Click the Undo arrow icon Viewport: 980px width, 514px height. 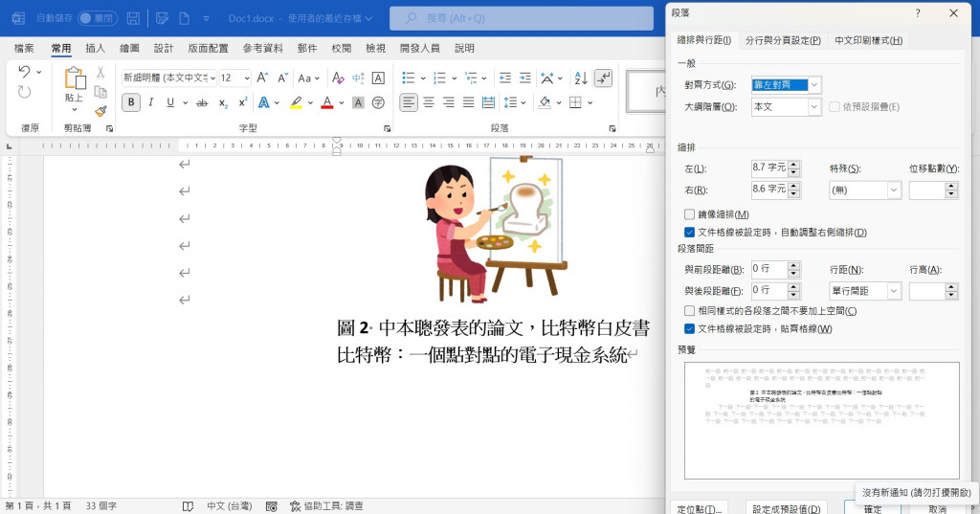pyautogui.click(x=24, y=71)
